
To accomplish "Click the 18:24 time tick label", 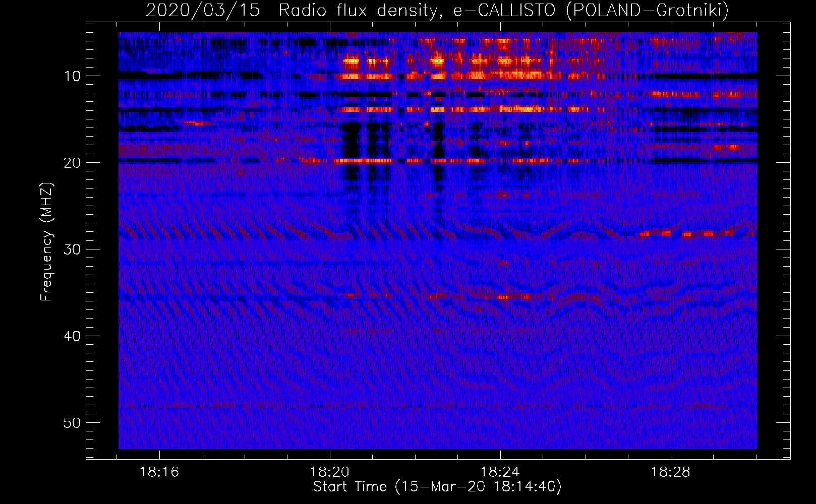I will [500, 472].
